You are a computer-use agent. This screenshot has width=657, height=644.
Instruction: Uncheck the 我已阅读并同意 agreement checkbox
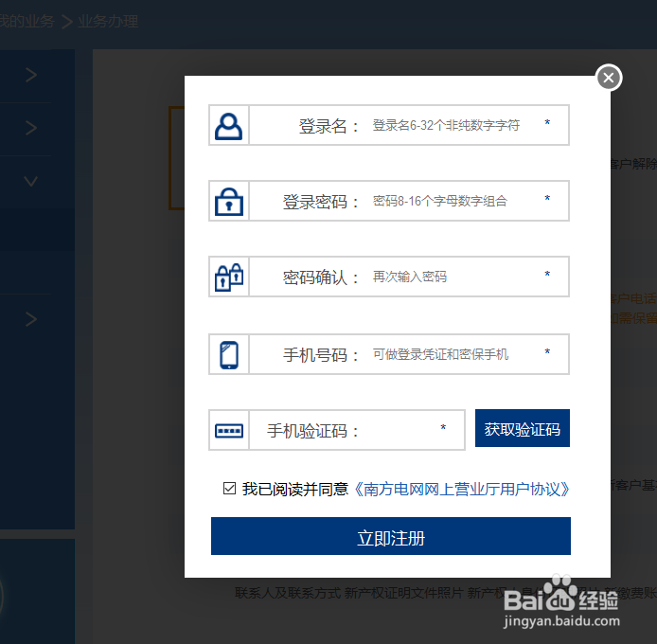[x=229, y=489]
